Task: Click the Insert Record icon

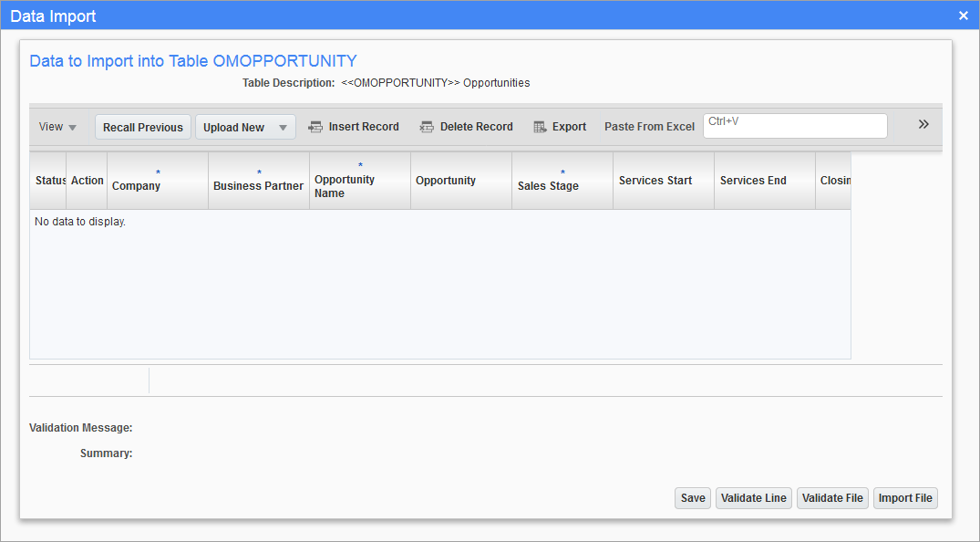Action: 315,127
